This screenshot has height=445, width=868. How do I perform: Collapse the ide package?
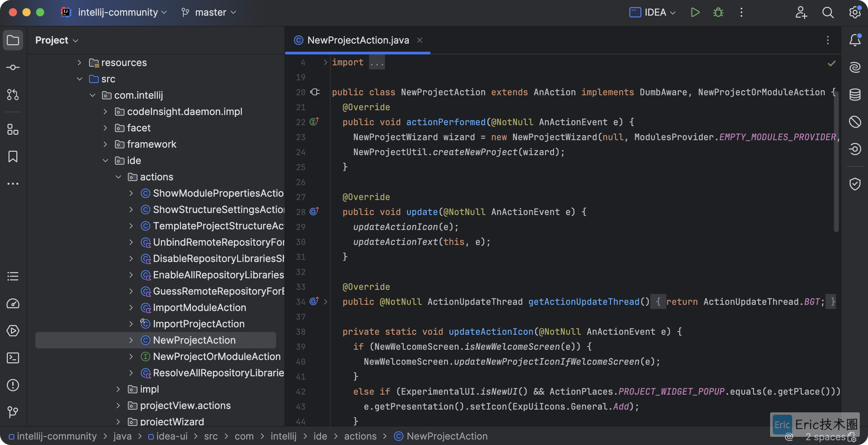pos(105,161)
